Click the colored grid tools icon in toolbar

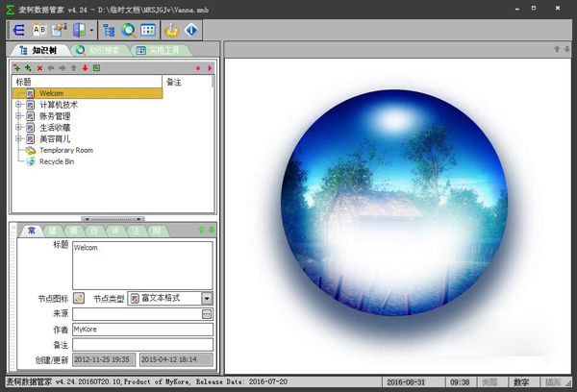[x=148, y=30]
